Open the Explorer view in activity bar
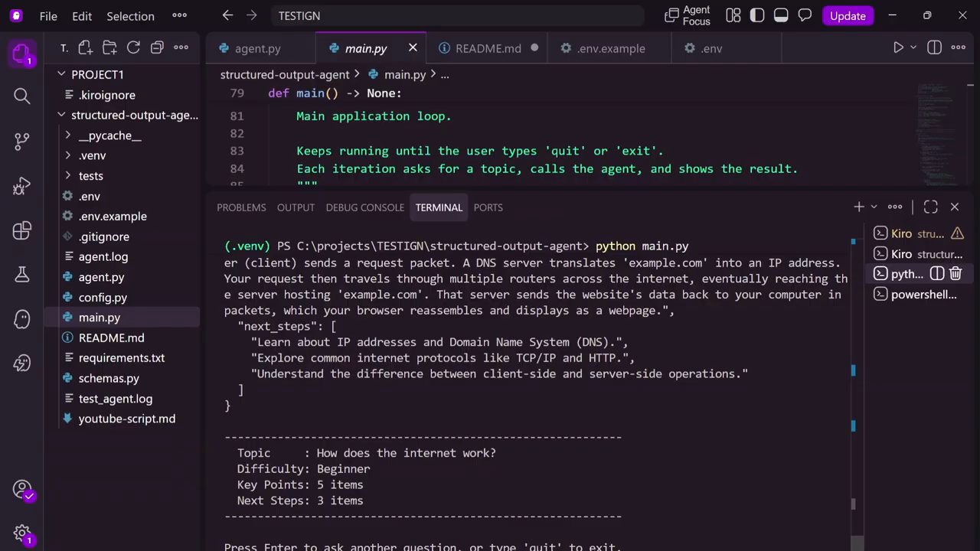980x551 pixels. coord(21,54)
